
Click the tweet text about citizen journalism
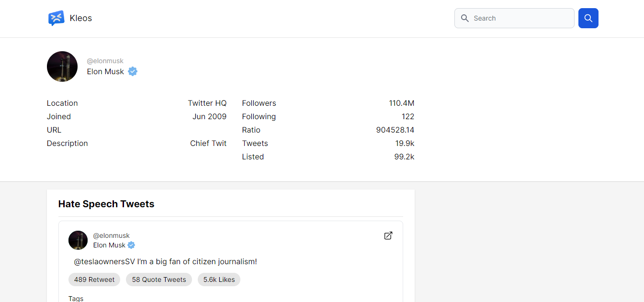point(166,261)
